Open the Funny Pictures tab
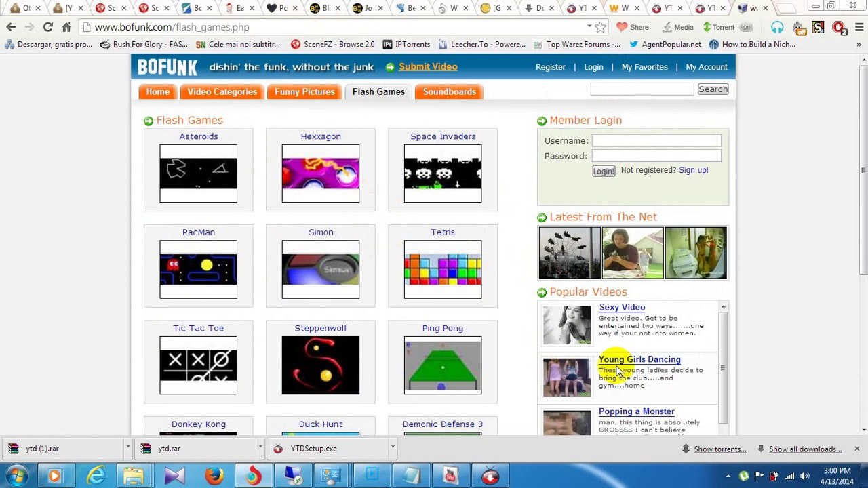The height and width of the screenshot is (488, 868). [x=304, y=91]
